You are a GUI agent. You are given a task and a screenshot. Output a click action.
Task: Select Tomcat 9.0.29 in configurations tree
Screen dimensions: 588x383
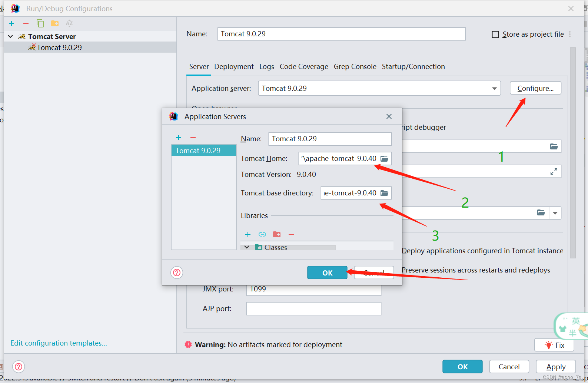90,47
